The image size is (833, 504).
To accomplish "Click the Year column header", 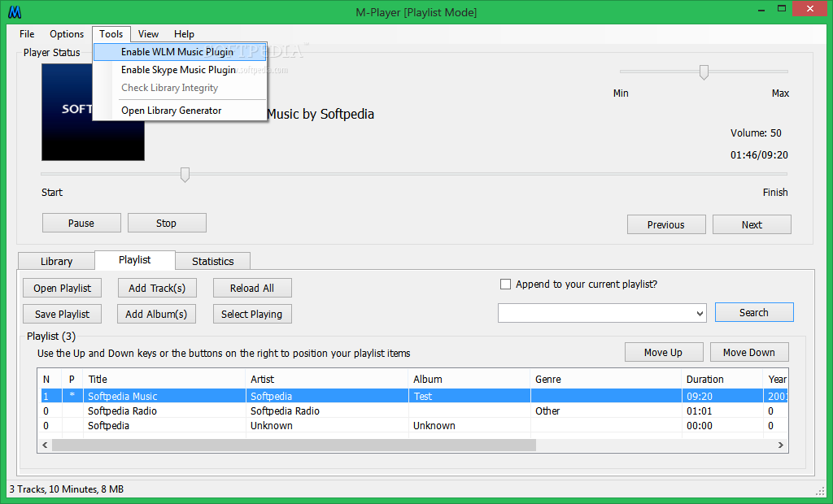I will click(776, 379).
